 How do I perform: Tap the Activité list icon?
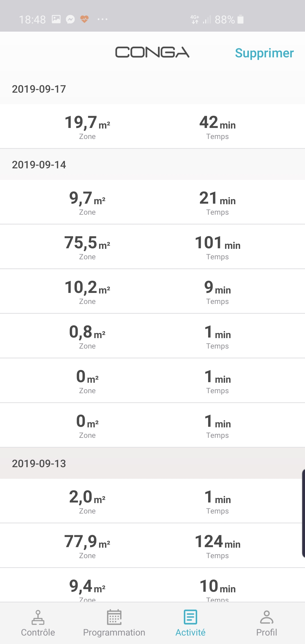click(x=190, y=617)
